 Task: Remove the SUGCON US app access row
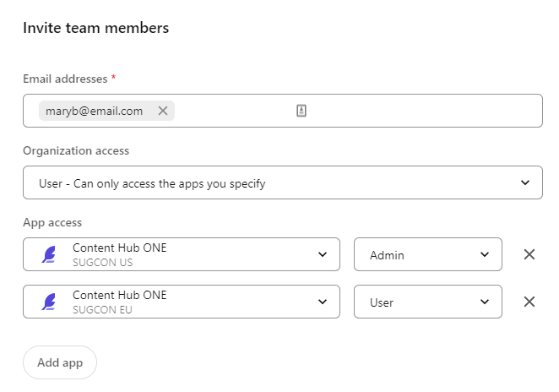(529, 254)
